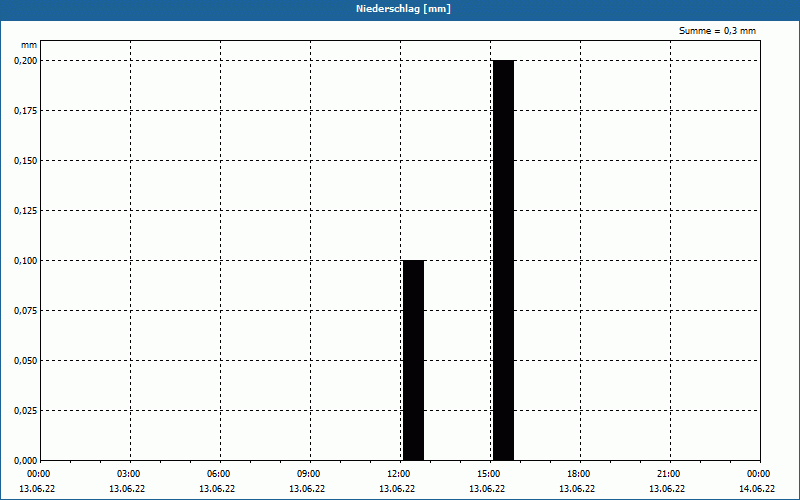Click the 0,000 y-axis label

click(x=25, y=461)
